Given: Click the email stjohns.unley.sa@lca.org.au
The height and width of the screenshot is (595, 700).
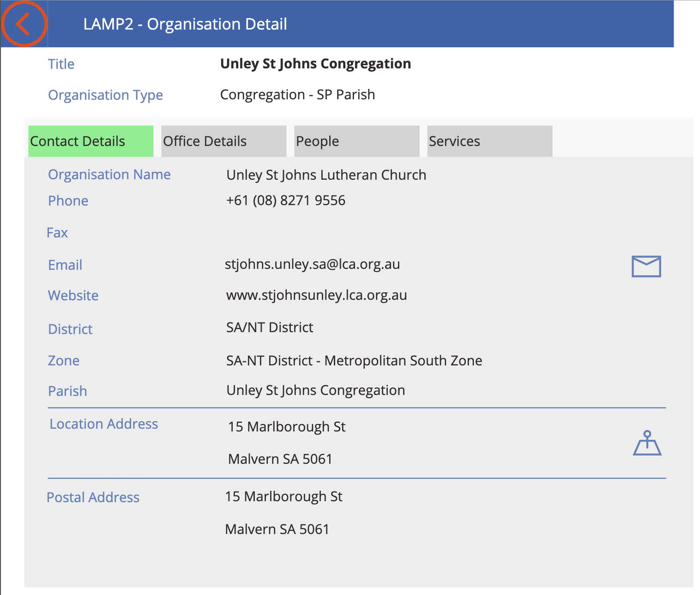Looking at the screenshot, I should click(x=312, y=264).
